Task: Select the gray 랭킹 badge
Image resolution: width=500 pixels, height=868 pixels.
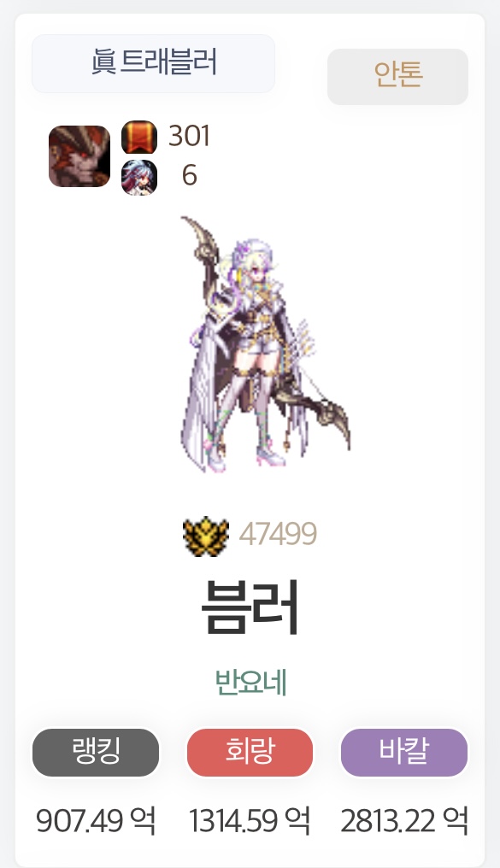Action: click(x=96, y=752)
